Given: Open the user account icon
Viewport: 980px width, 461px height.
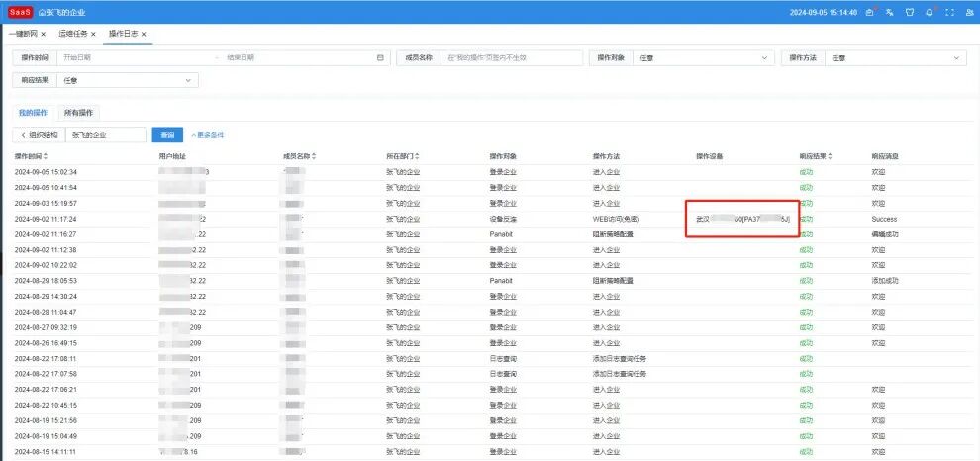Looking at the screenshot, I should tap(969, 13).
